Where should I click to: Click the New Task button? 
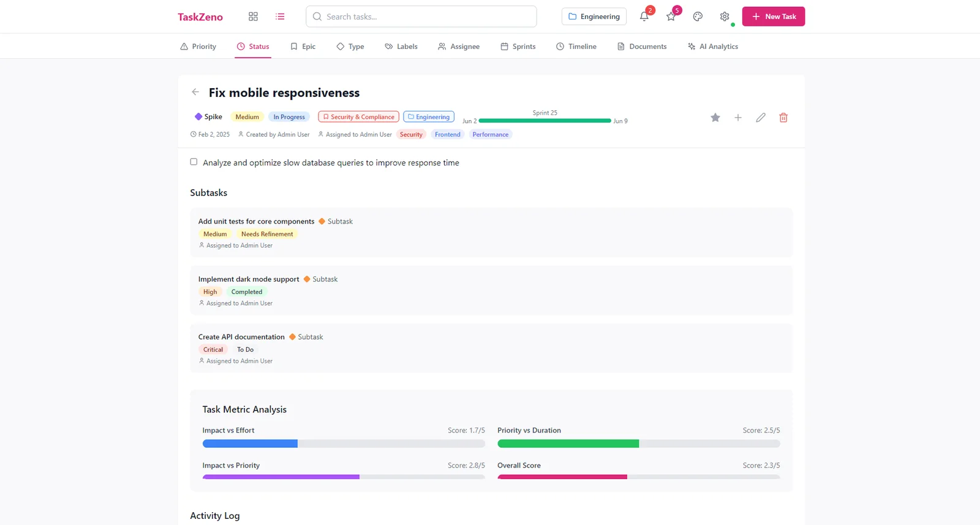[x=773, y=17]
